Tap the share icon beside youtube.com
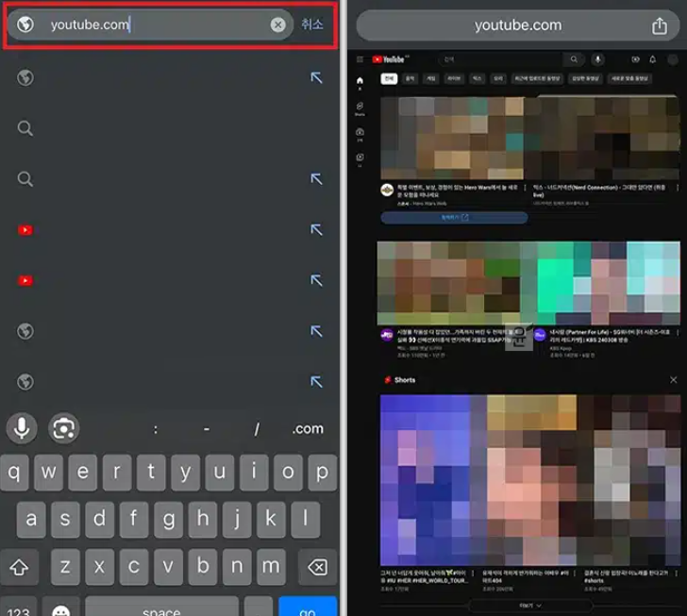This screenshot has width=687, height=616. pos(660,25)
